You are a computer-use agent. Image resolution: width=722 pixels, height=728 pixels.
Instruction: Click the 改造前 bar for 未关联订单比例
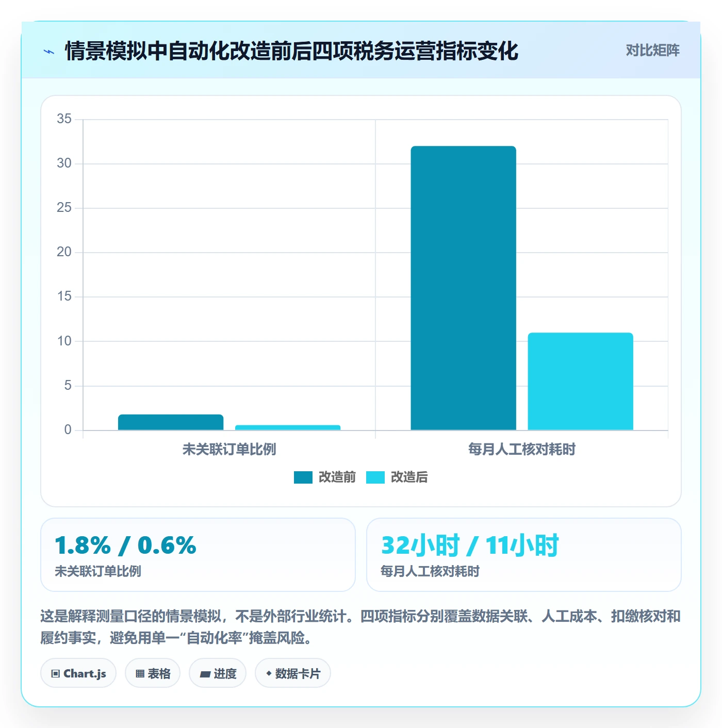171,422
